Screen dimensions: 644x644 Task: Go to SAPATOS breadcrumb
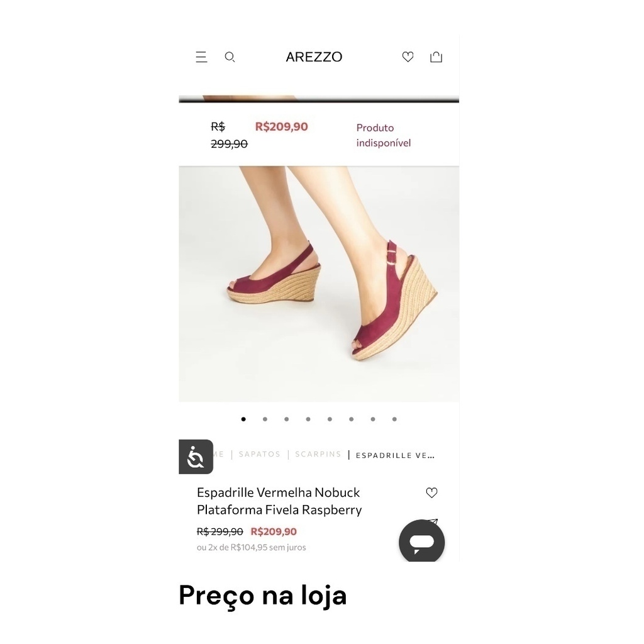(x=260, y=454)
